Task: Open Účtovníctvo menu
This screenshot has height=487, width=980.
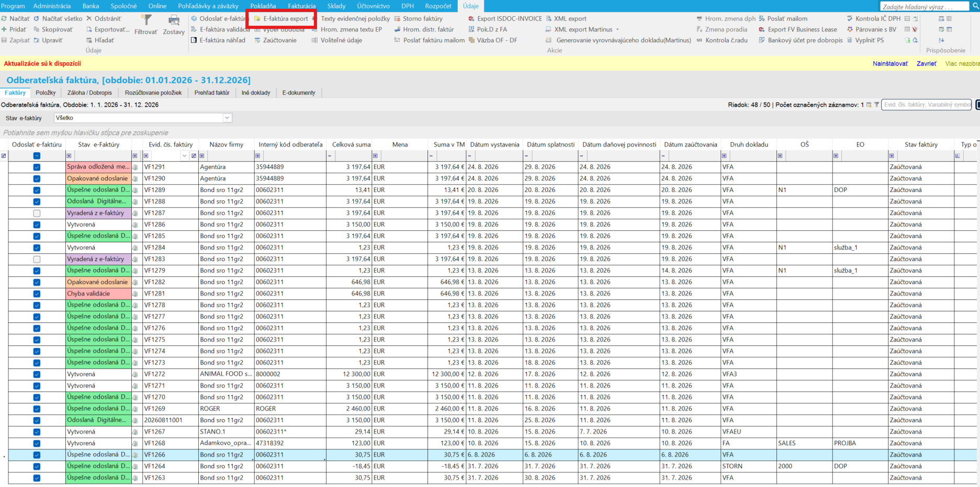Action: click(373, 6)
